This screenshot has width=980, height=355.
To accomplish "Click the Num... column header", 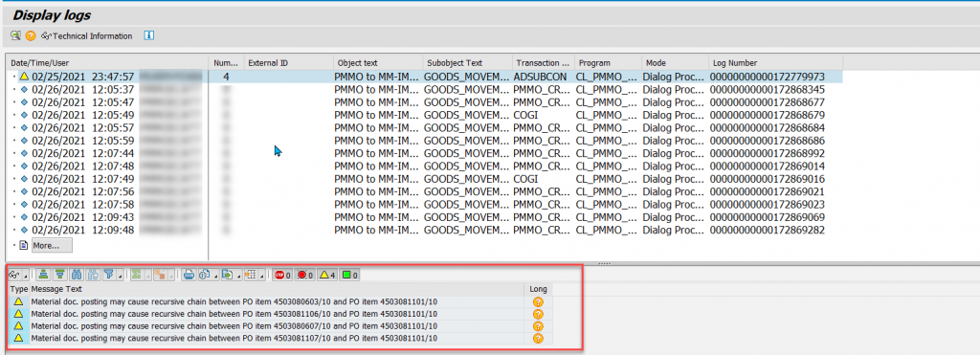I will pos(226,62).
